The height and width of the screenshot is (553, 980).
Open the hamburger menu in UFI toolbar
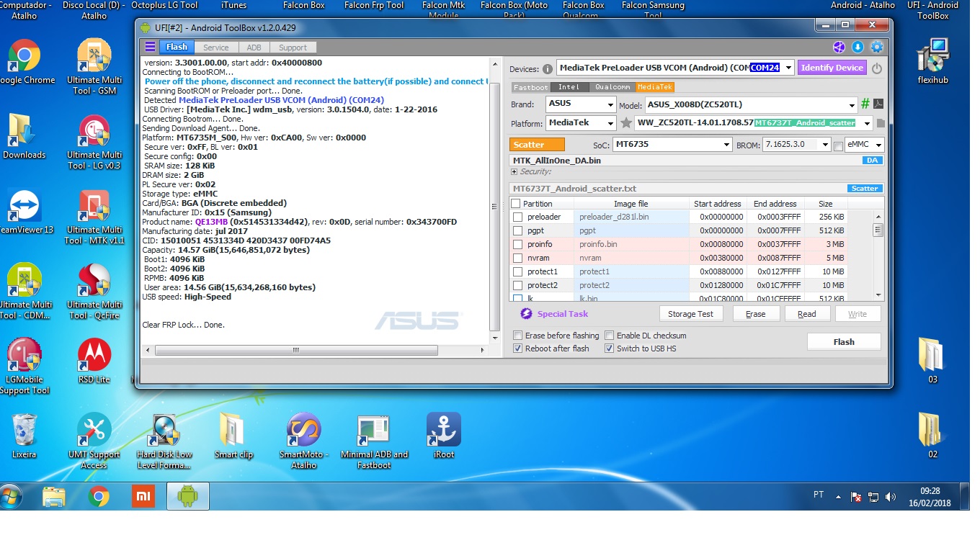pyautogui.click(x=150, y=47)
